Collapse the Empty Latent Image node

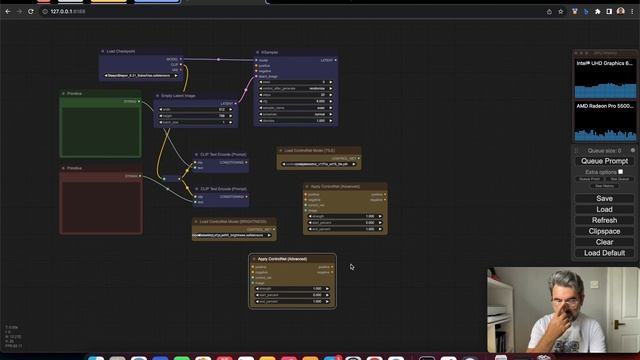tap(158, 96)
